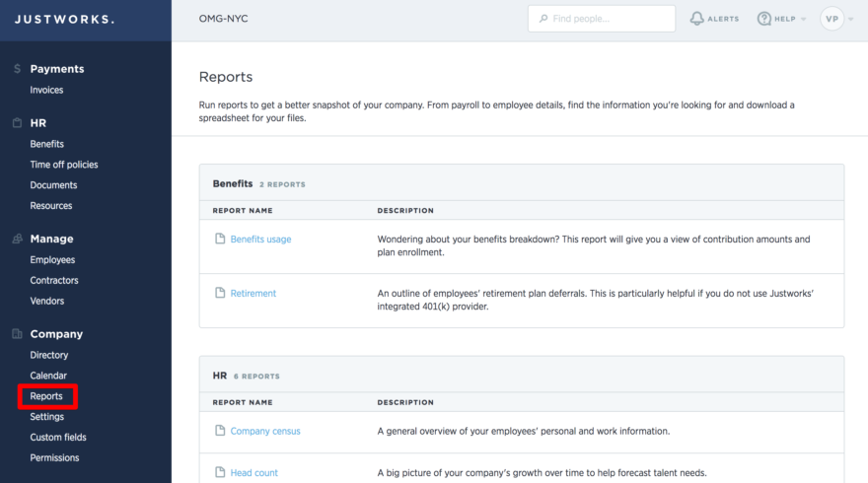Click the Company section heading
868x483 pixels.
(x=56, y=333)
